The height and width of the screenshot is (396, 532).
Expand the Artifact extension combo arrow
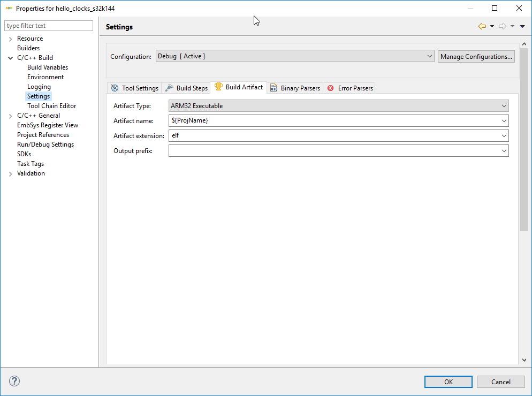(504, 136)
